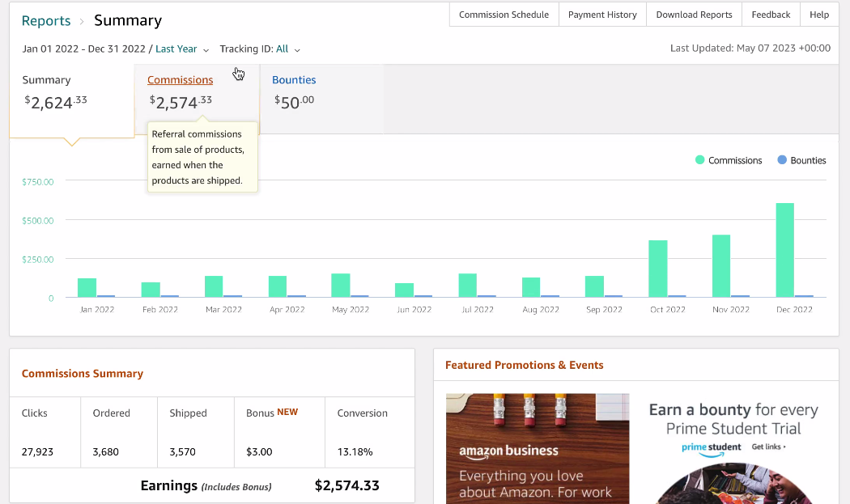Select the Mar 2022 commissions bar
Viewport: 850px width, 504px height.
[x=214, y=286]
